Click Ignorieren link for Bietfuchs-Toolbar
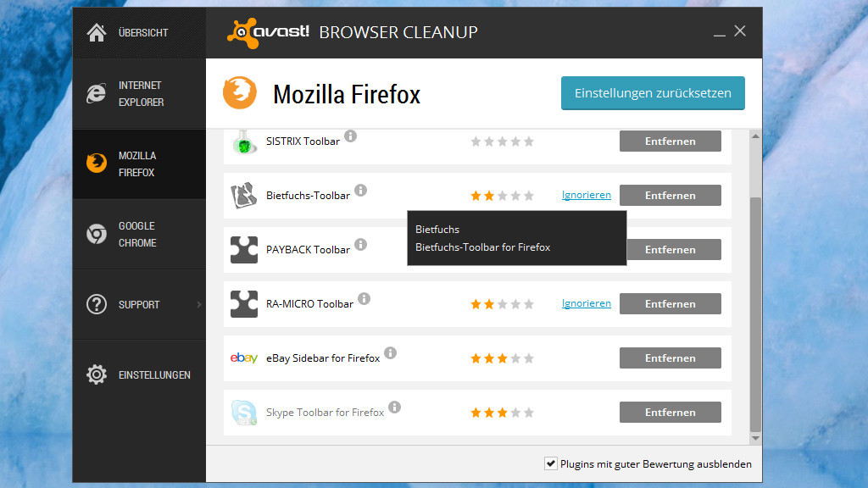 (x=587, y=195)
